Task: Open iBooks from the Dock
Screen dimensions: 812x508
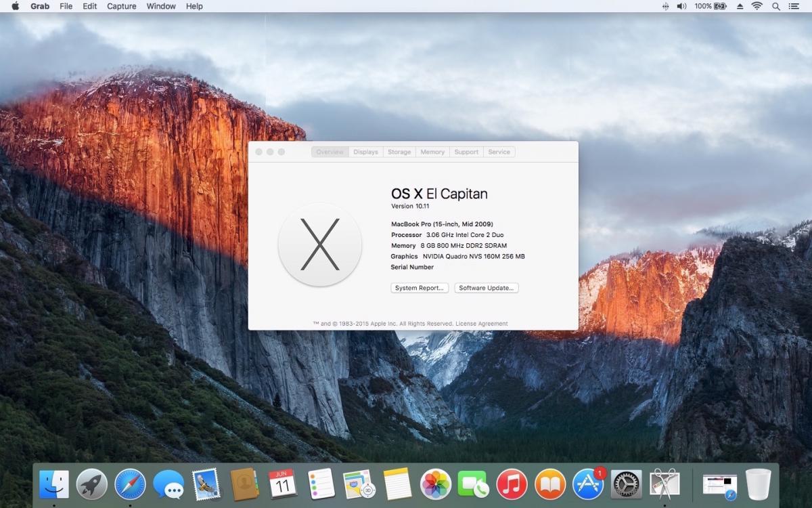Action: (550, 484)
